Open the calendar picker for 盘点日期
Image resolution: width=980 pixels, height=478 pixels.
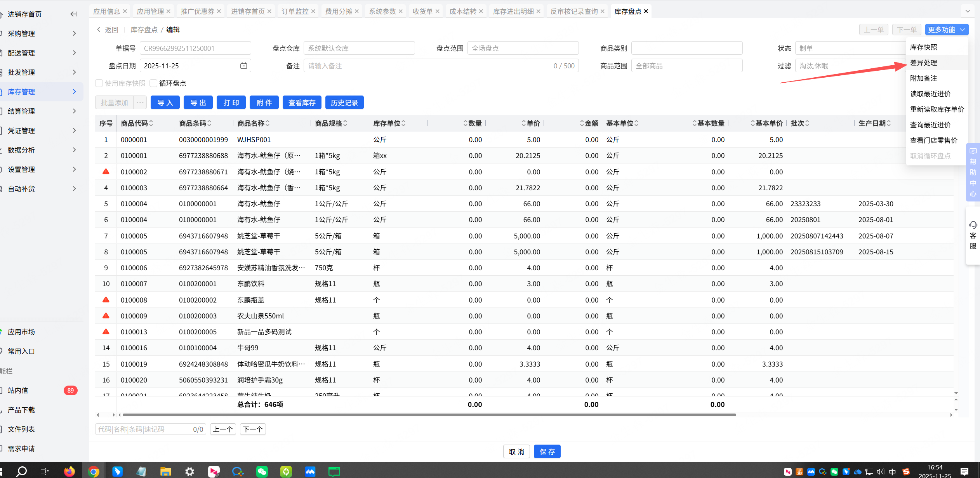pos(243,66)
